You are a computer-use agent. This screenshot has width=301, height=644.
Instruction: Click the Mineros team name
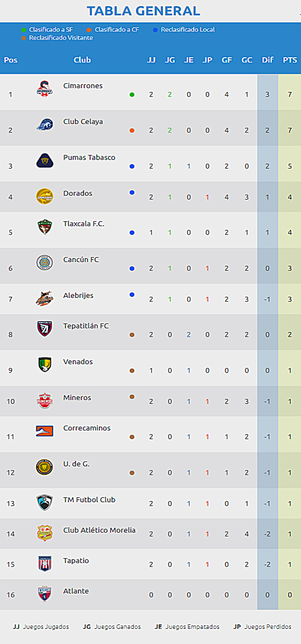coord(77,398)
